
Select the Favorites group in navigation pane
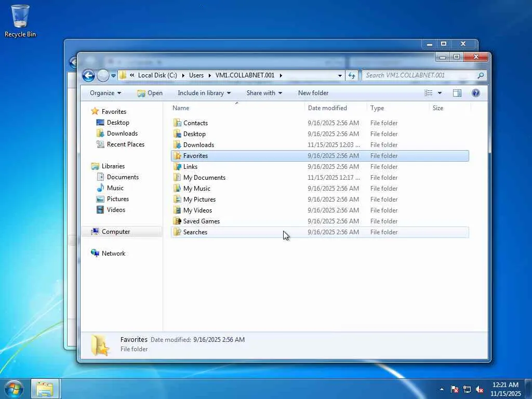pyautogui.click(x=114, y=112)
